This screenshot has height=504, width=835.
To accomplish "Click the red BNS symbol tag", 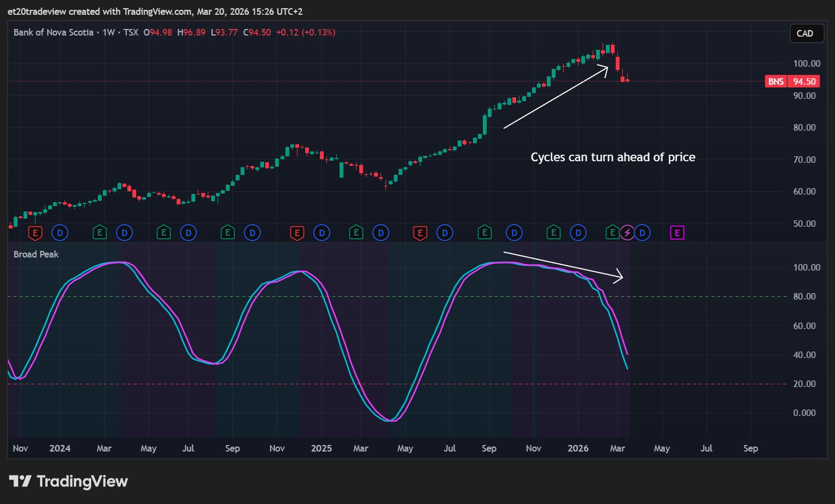I will click(776, 81).
